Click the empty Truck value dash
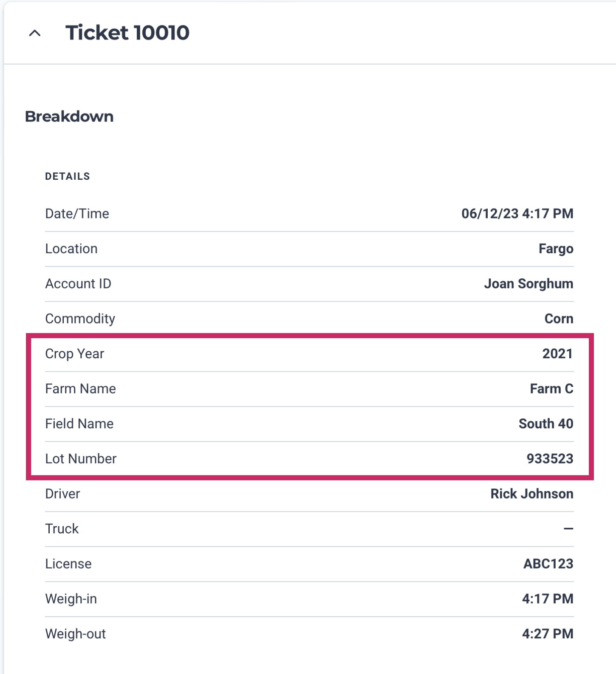This screenshot has height=674, width=616. tap(568, 529)
